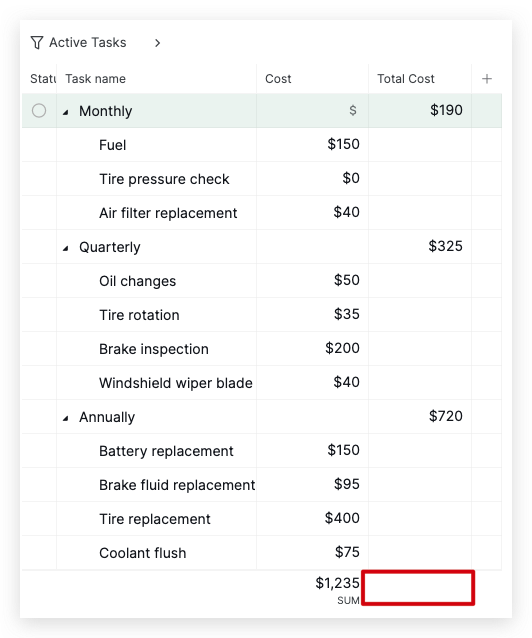Select the Tire replacement task name
This screenshot has width=532, height=638.
pos(155,519)
